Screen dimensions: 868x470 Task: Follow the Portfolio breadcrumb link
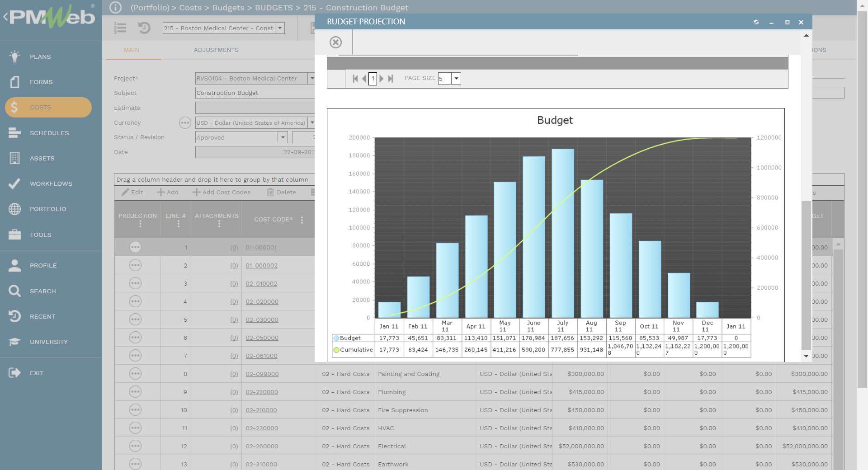click(150, 8)
